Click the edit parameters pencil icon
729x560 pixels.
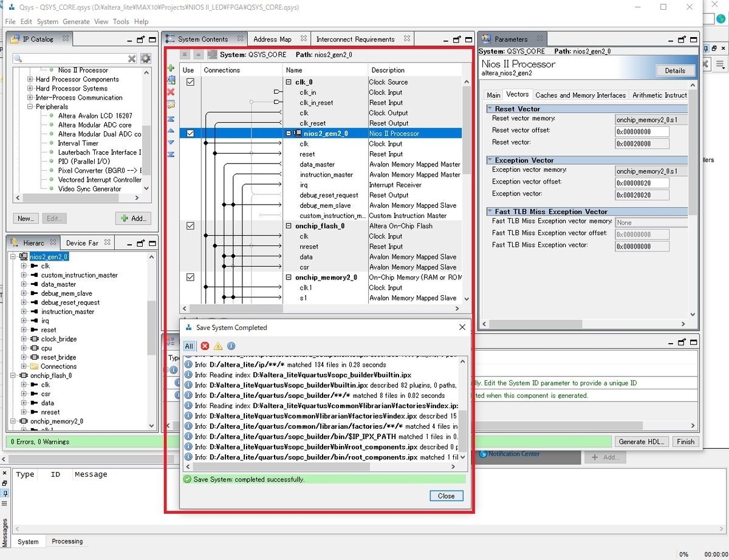tap(171, 104)
